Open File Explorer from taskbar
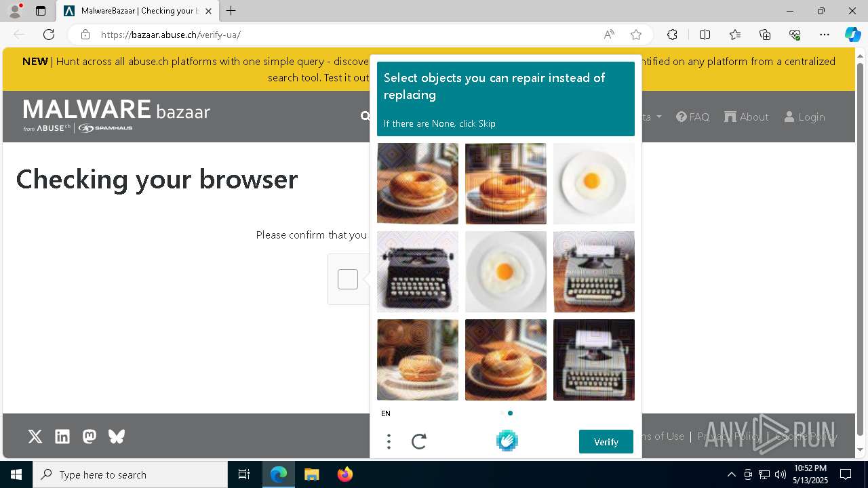The width and height of the screenshot is (868, 488). pos(311,474)
